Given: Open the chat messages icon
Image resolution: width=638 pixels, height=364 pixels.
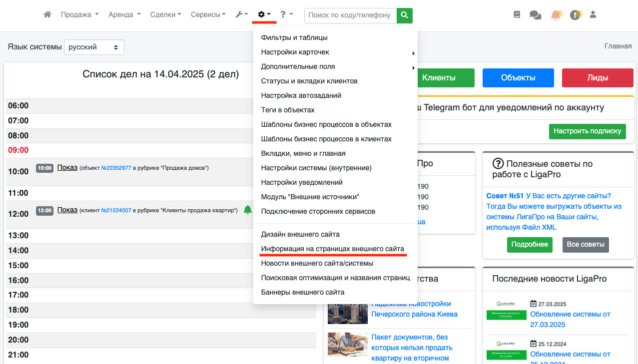Looking at the screenshot, I should pos(535,15).
